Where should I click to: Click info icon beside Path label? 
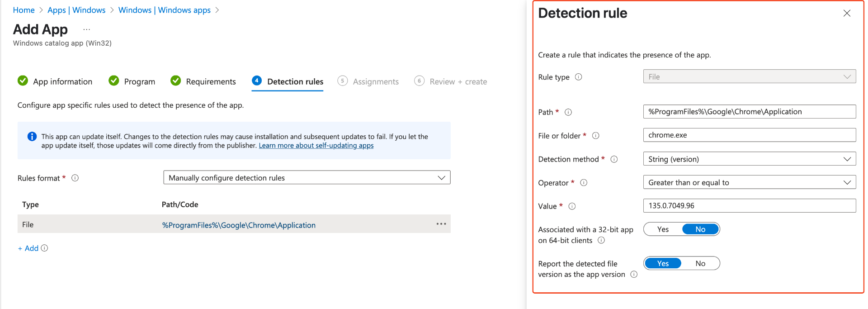click(x=568, y=112)
